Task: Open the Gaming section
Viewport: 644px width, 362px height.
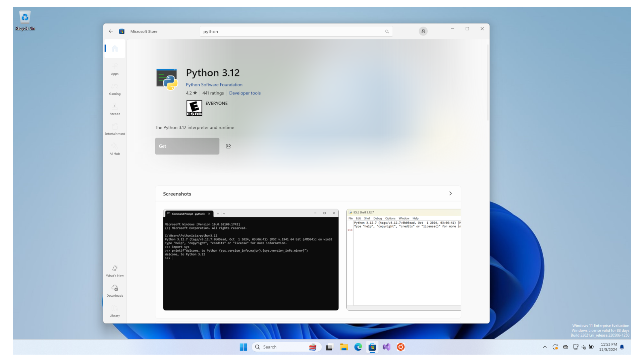Action: pos(114,89)
